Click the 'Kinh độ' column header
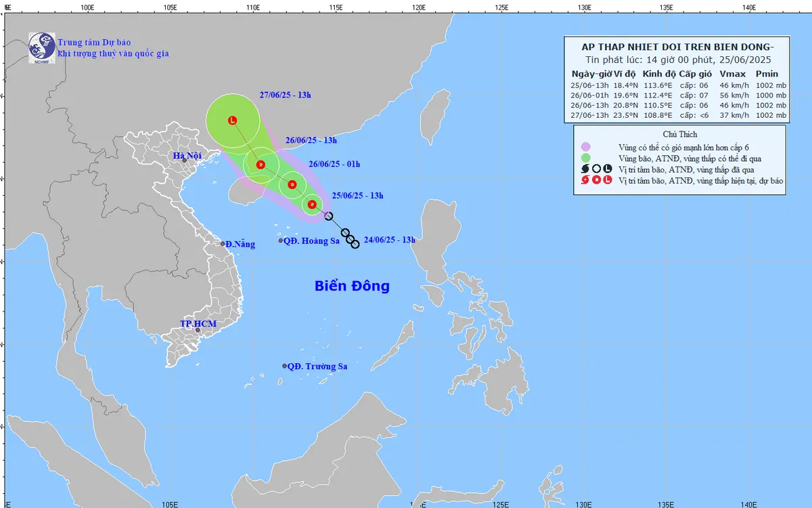The width and height of the screenshot is (812, 508). click(659, 74)
